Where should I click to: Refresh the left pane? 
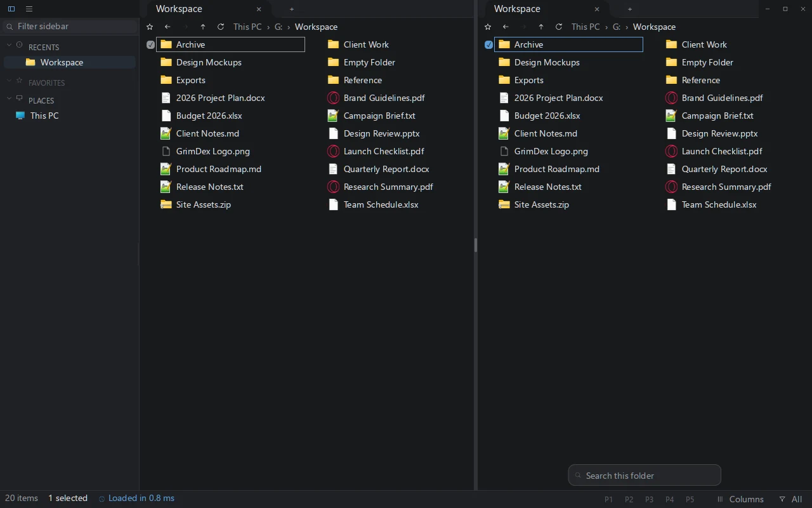[x=221, y=27]
